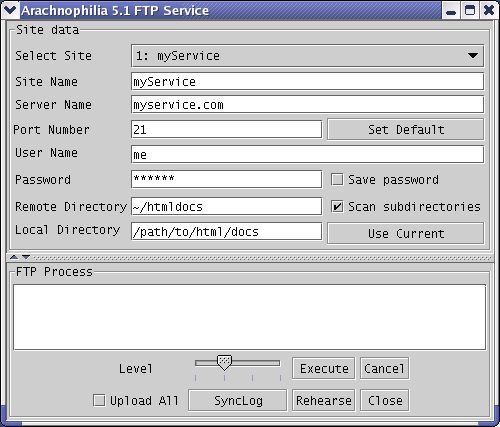Image resolution: width=500 pixels, height=427 pixels.
Task: Close window using title bar X icon
Action: (x=489, y=11)
